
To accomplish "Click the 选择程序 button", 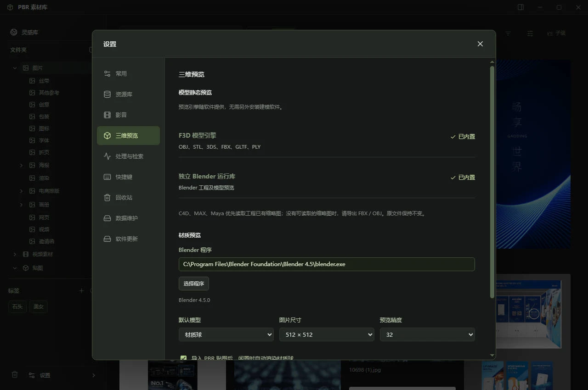I will (x=194, y=284).
